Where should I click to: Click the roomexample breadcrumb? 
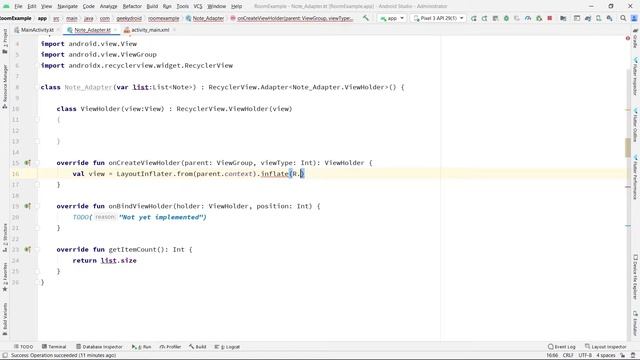(163, 18)
